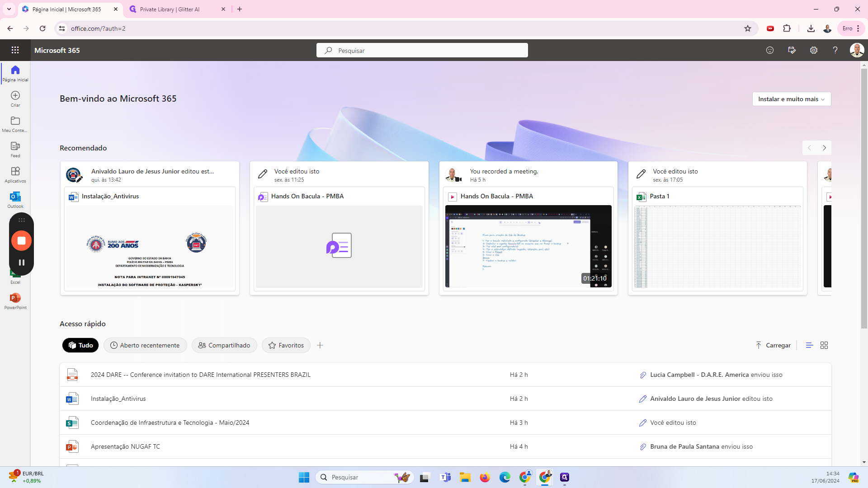The image size is (868, 488).
Task: Open the Help question mark icon
Action: 835,50
